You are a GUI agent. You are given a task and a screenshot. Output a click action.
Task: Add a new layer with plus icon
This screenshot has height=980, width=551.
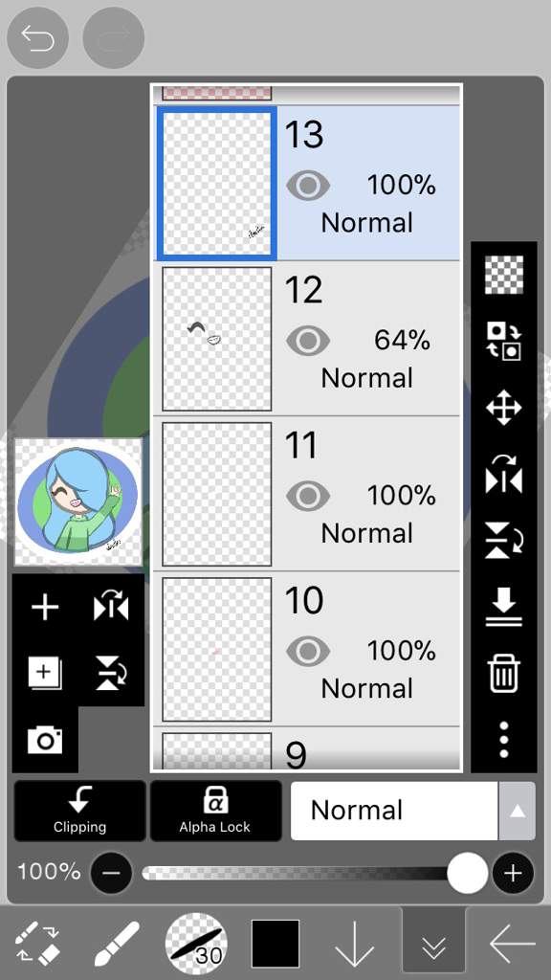coord(45,608)
